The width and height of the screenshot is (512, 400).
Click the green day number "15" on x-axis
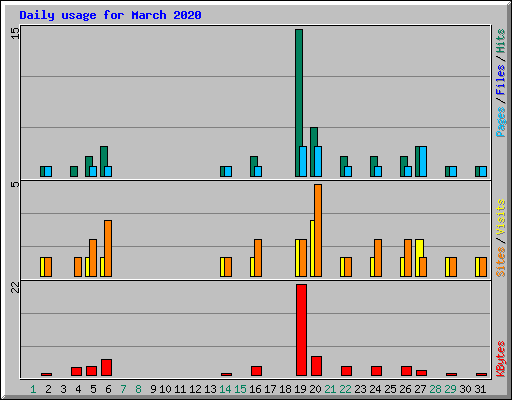(x=240, y=389)
